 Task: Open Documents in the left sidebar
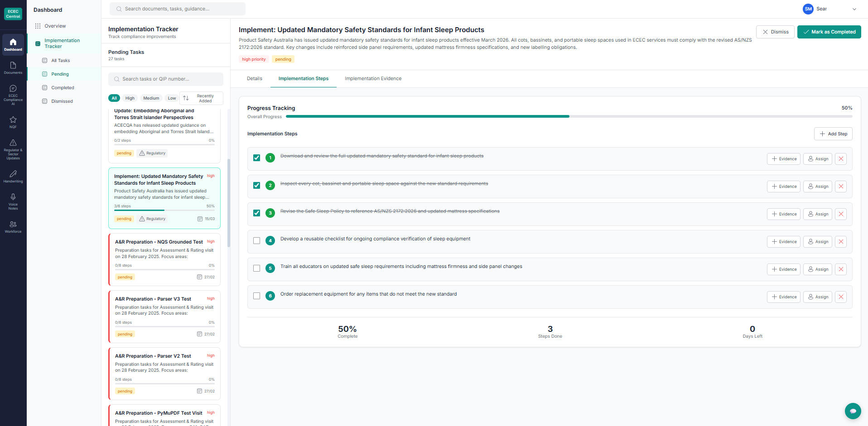click(13, 68)
